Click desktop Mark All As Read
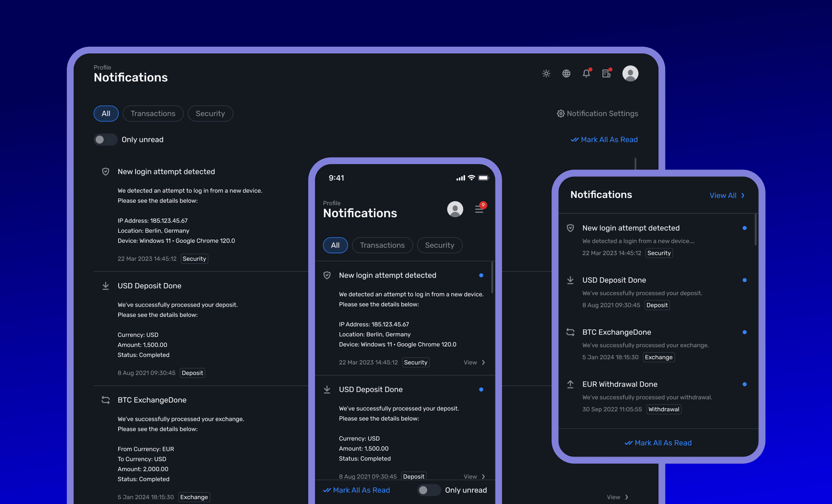This screenshot has height=504, width=832. (x=604, y=140)
